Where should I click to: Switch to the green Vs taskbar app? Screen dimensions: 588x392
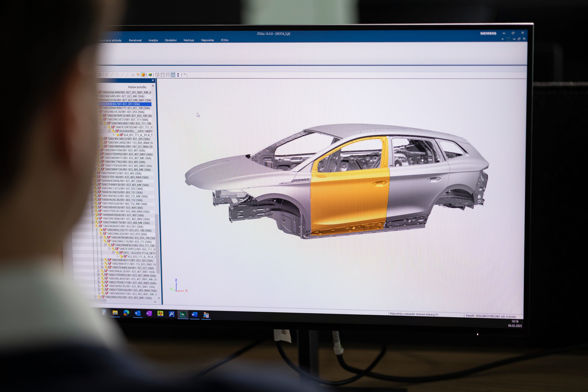[183, 314]
